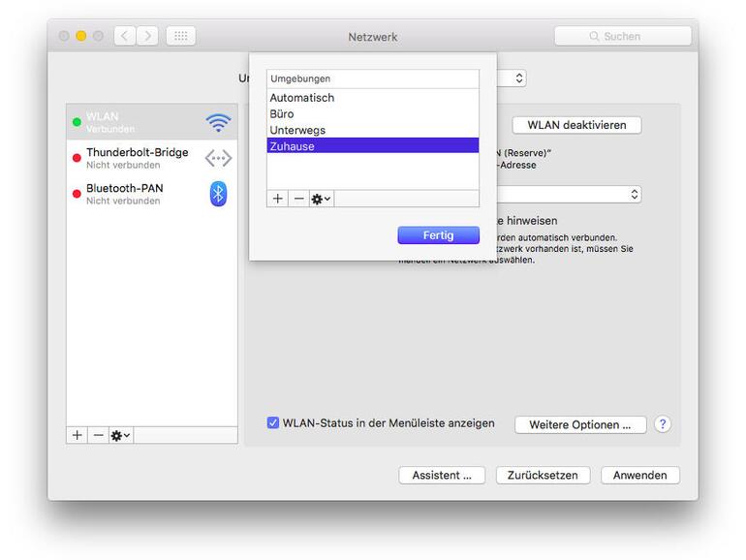Open the Umgebung location dropdown stepper
The image size is (746, 560).
pos(519,78)
